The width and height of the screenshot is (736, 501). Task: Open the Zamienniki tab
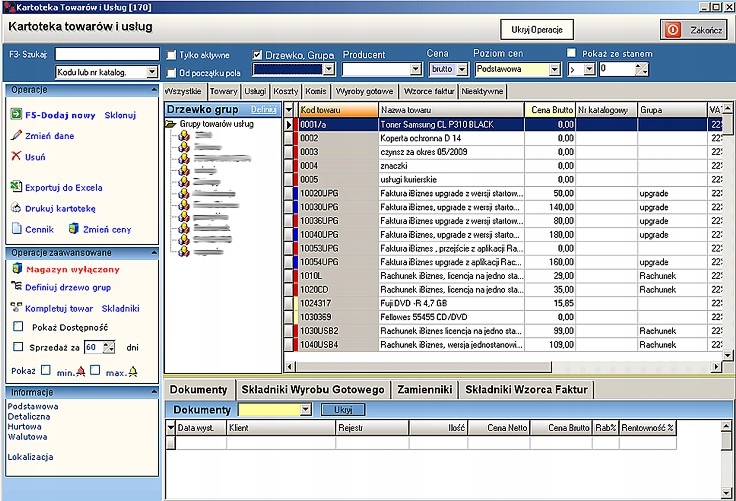click(x=424, y=389)
